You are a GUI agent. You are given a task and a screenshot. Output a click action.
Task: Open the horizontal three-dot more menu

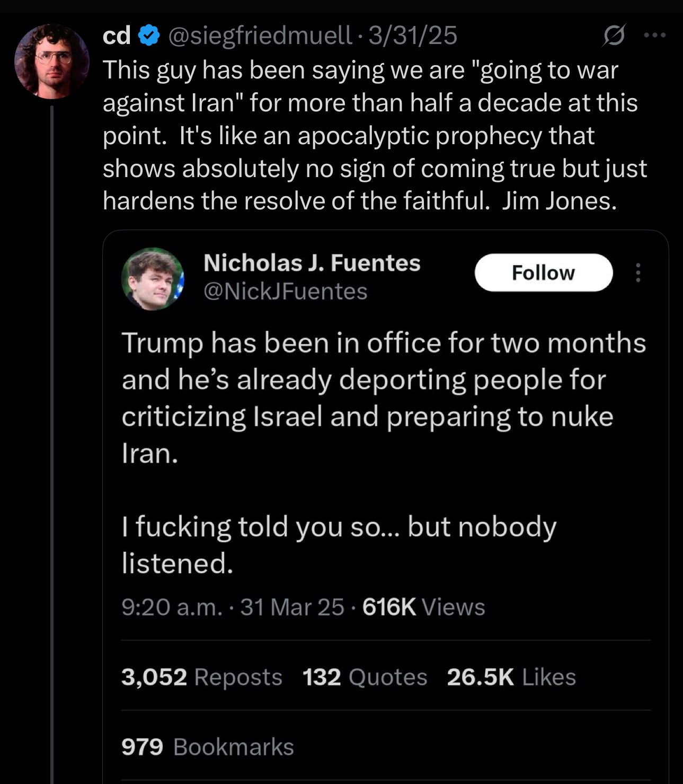pos(655,35)
